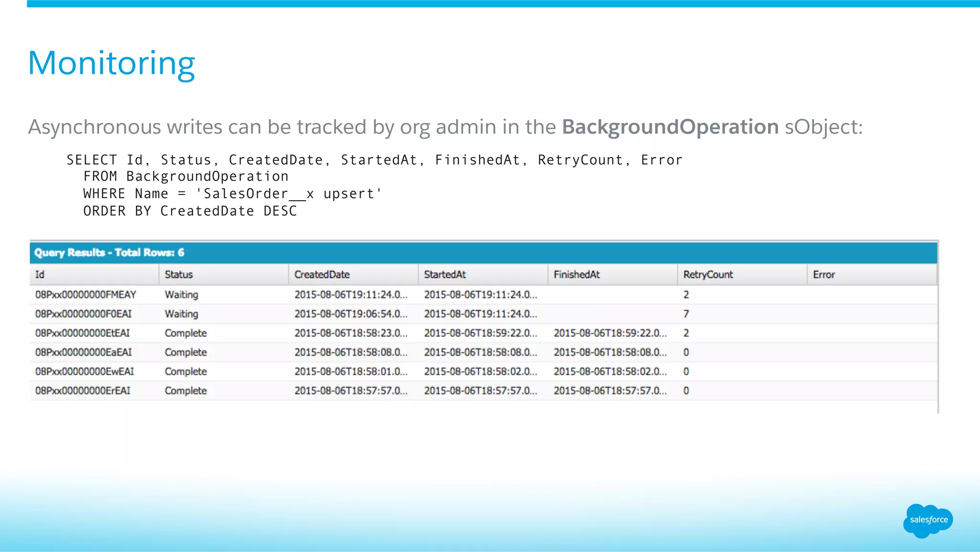Screen dimensions: 980x552
Task: Click the retry count value 7
Action: [x=686, y=314]
